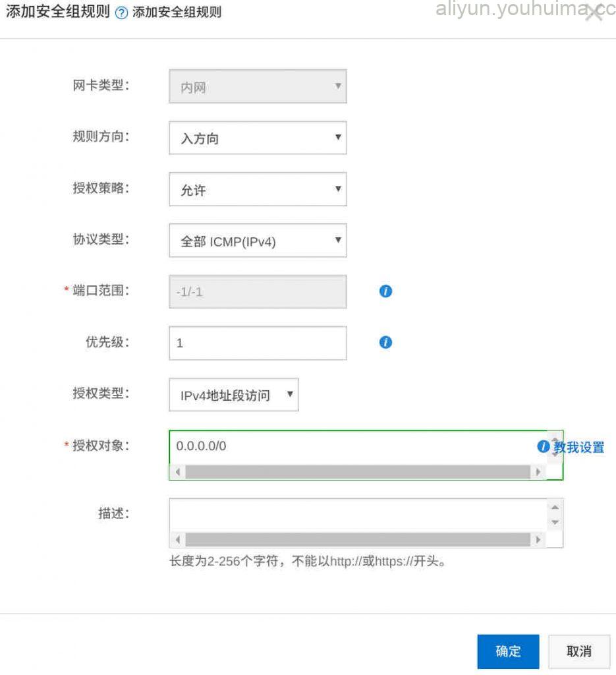Click the 优先级 input field with value 1
Screen dimensions: 616x675
coord(258,343)
